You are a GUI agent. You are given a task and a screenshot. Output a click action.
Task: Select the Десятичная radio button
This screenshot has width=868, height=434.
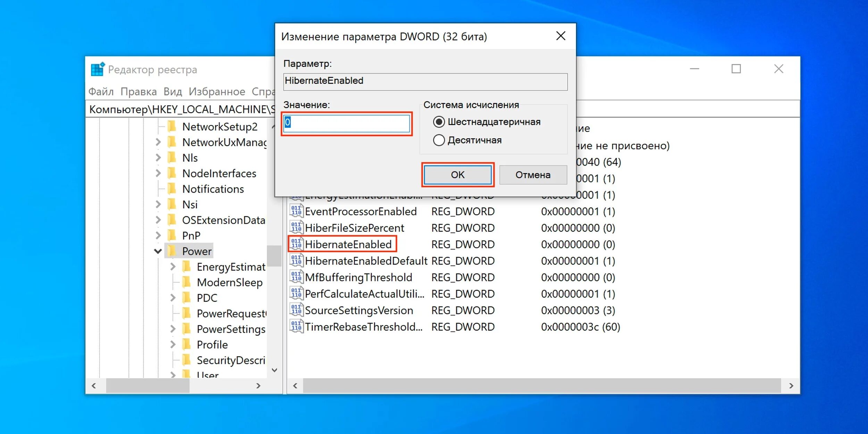click(x=439, y=140)
